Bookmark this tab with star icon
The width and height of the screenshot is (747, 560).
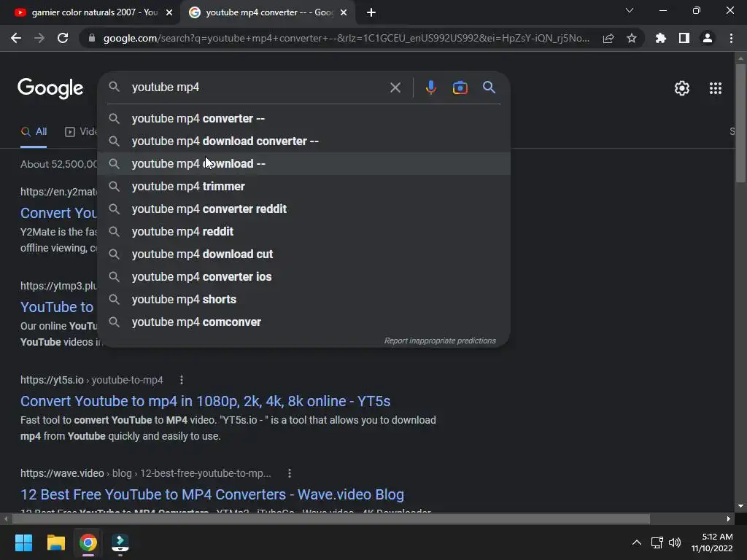pos(632,38)
